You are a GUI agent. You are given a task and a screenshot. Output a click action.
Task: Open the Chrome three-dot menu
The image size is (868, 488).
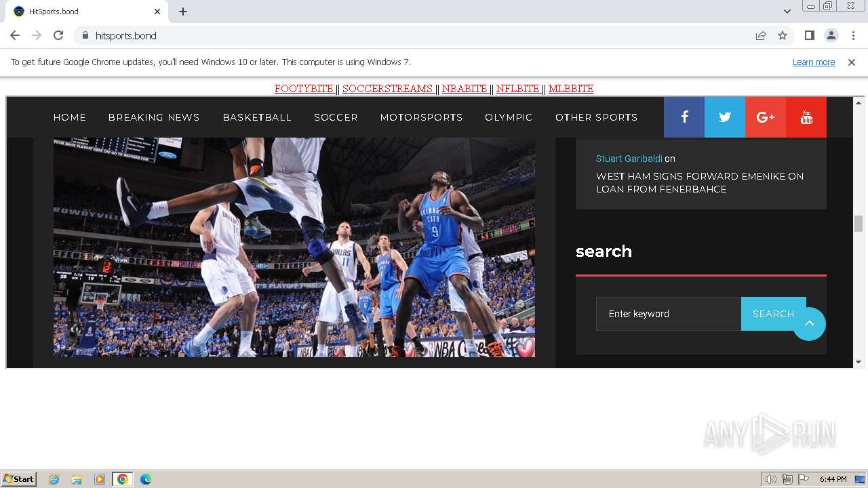(x=853, y=35)
